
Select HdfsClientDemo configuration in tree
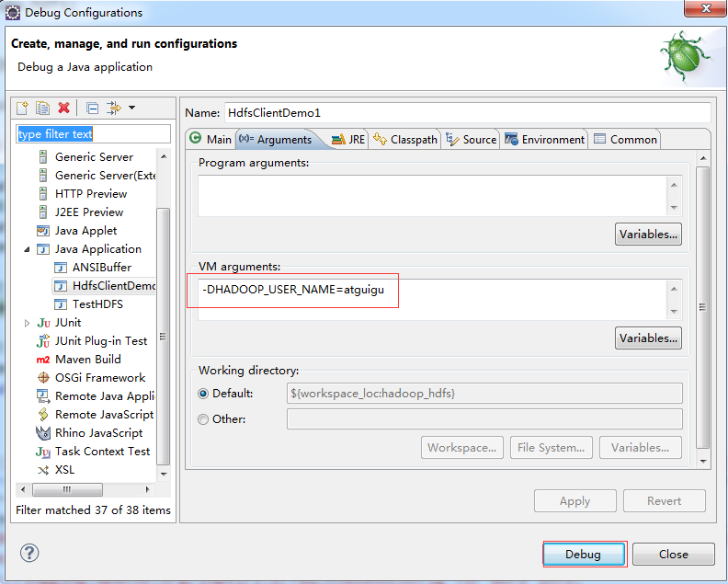(x=104, y=286)
